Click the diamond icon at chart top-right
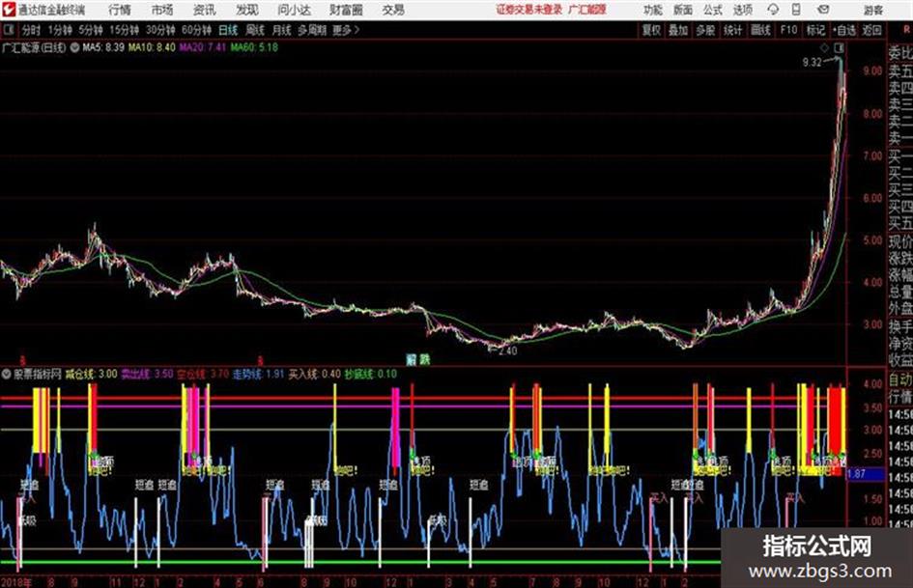 pyautogui.click(x=824, y=47)
